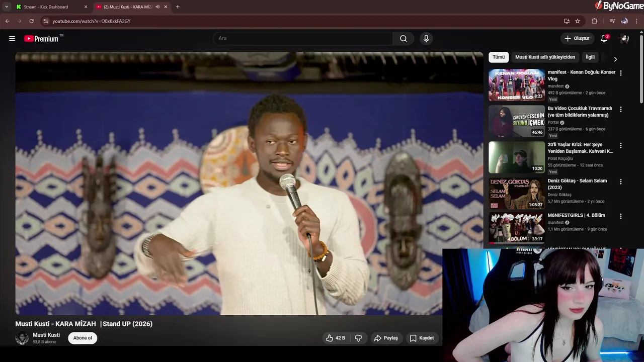The width and height of the screenshot is (644, 362).
Task: Go forward in browser history
Action: click(x=19, y=21)
